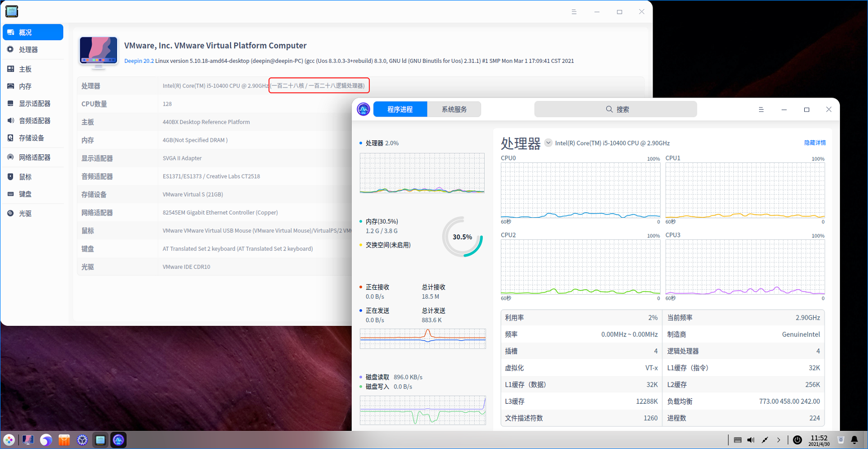This screenshot has height=449, width=868.
Task: Open Control Center gear icon in dock
Action: point(82,440)
